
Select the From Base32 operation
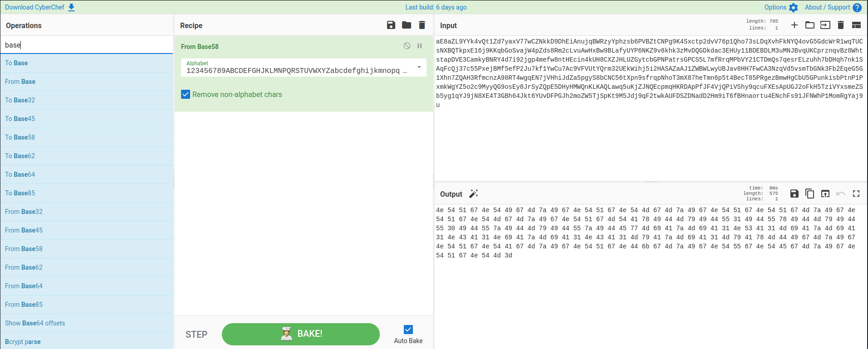tap(86, 212)
